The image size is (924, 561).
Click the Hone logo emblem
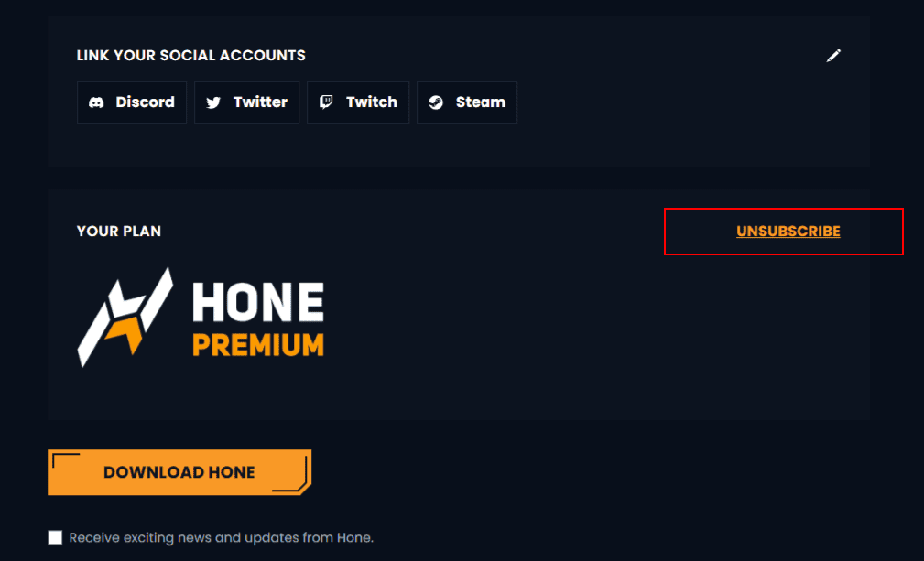125,318
